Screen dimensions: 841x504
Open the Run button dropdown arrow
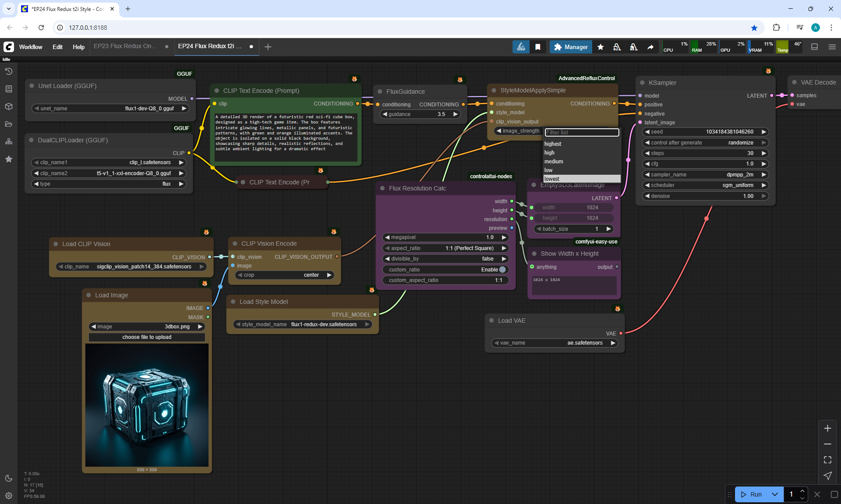click(774, 494)
